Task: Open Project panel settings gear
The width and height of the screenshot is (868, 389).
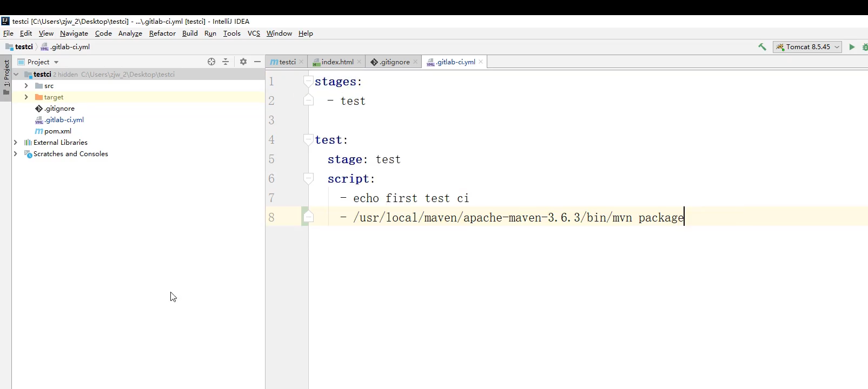Action: [x=243, y=62]
